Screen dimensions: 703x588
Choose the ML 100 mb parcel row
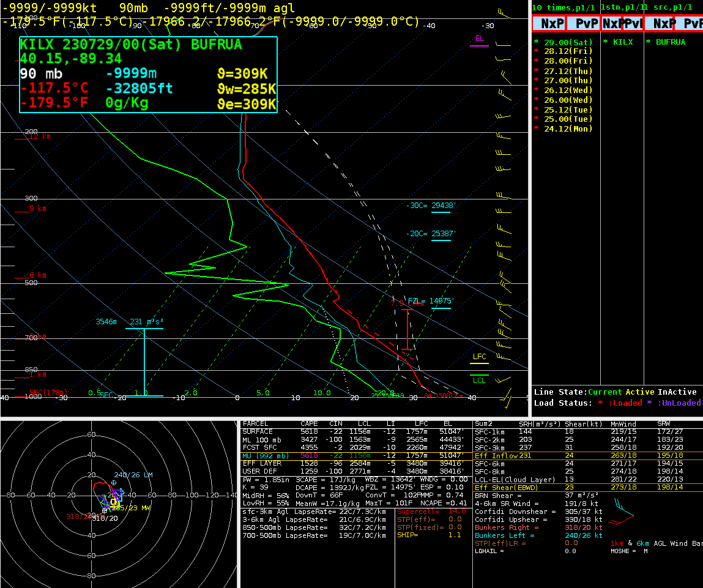point(357,439)
